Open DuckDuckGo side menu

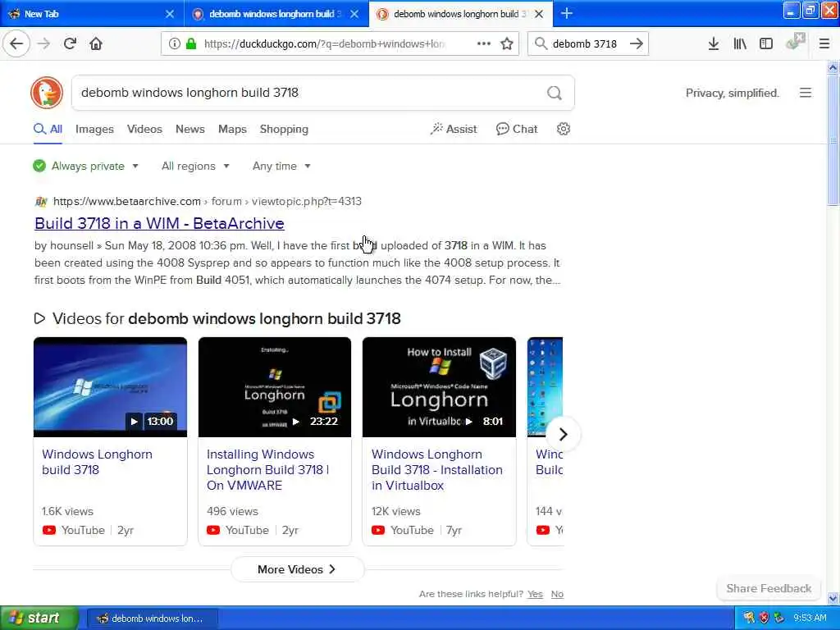coord(806,93)
